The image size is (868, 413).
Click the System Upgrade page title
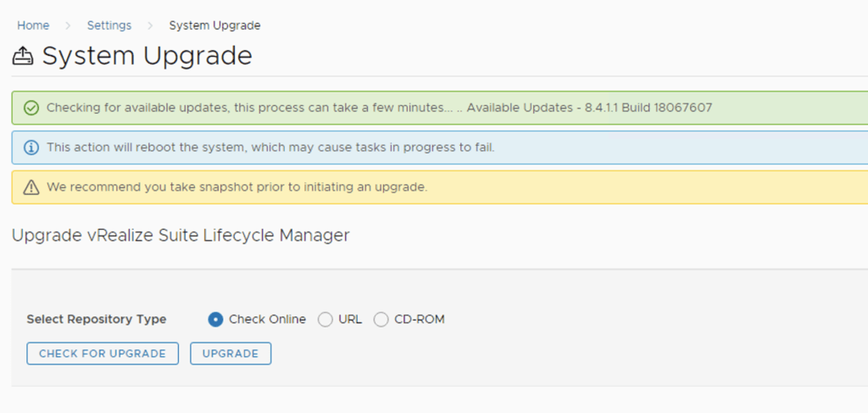tap(147, 56)
